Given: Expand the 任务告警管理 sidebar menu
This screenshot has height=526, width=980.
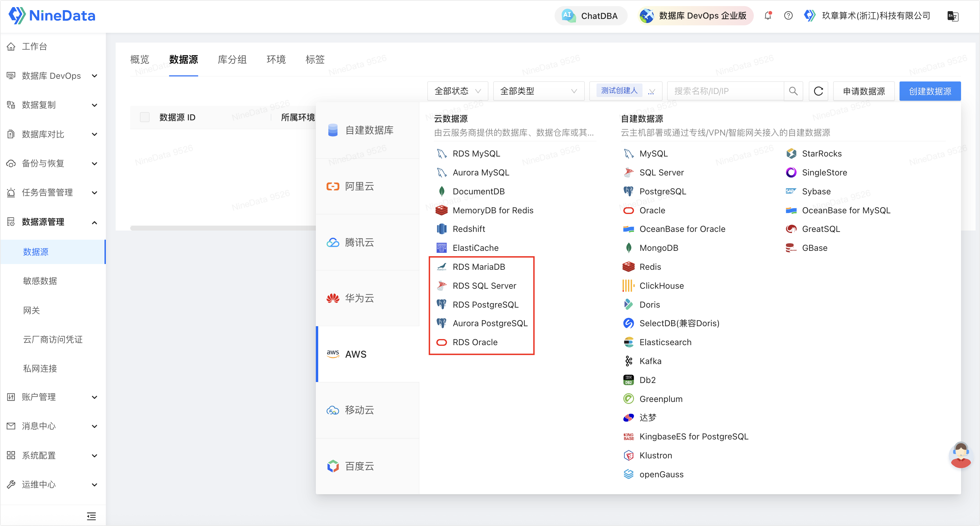Looking at the screenshot, I should (x=53, y=192).
